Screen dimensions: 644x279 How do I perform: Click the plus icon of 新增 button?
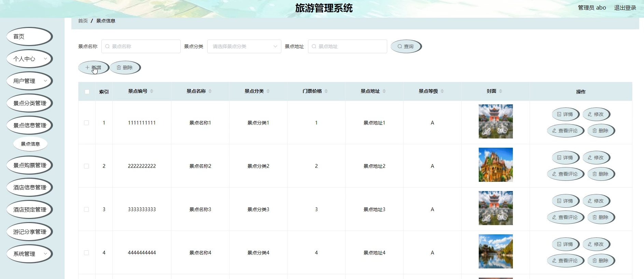pyautogui.click(x=87, y=68)
